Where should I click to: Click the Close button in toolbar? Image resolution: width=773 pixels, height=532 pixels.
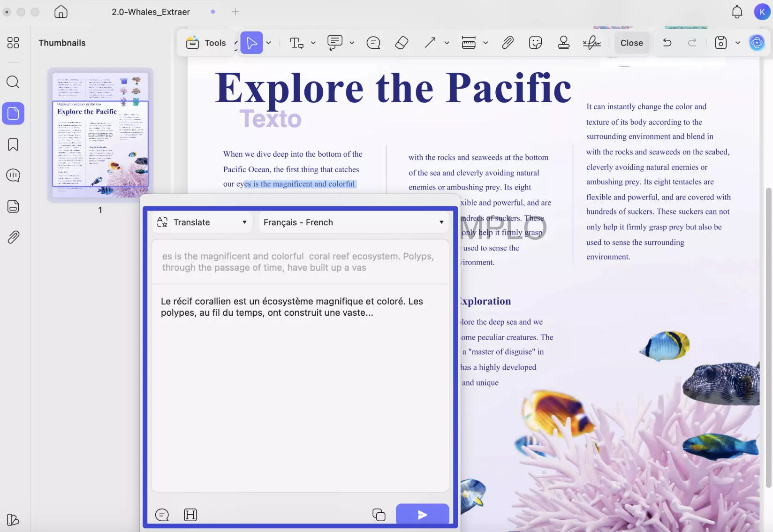click(631, 43)
